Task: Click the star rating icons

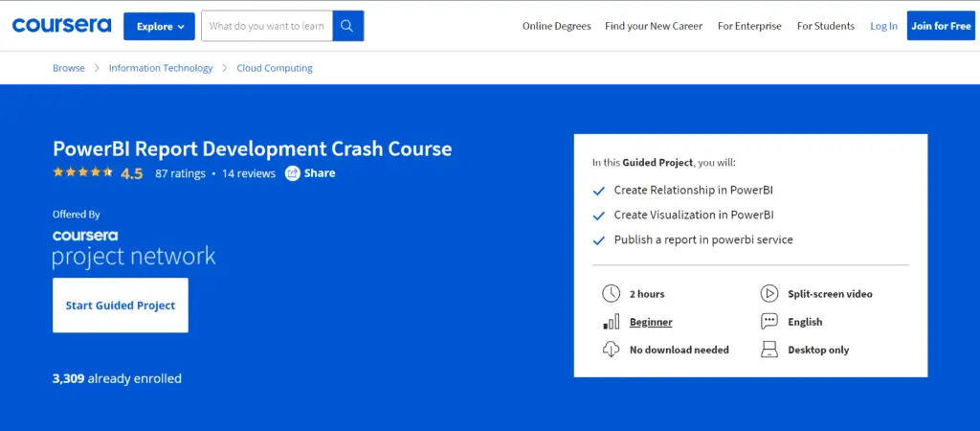Action: click(x=83, y=173)
